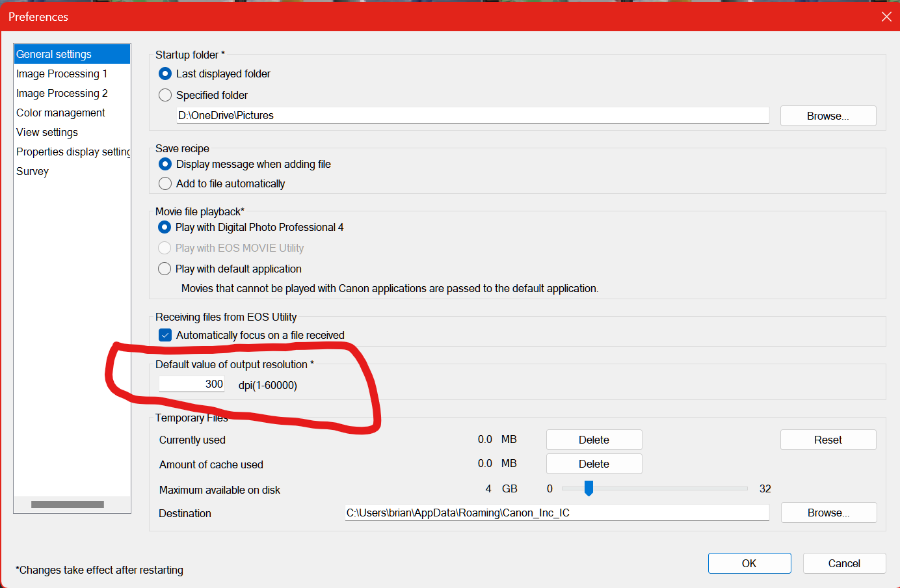This screenshot has width=900, height=588.
Task: Open the Survey section
Action: (x=33, y=172)
